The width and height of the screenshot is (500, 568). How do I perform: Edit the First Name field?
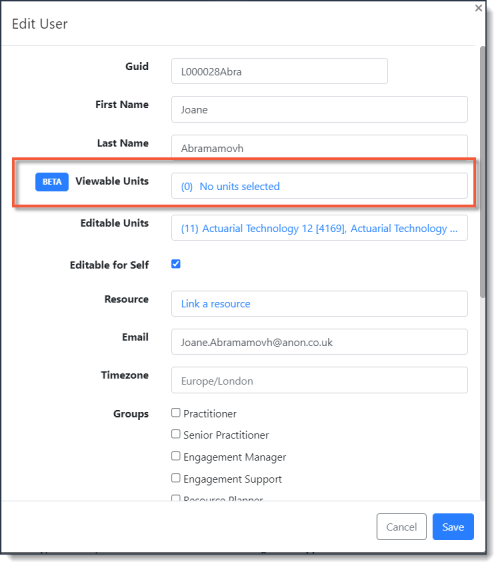[319, 109]
